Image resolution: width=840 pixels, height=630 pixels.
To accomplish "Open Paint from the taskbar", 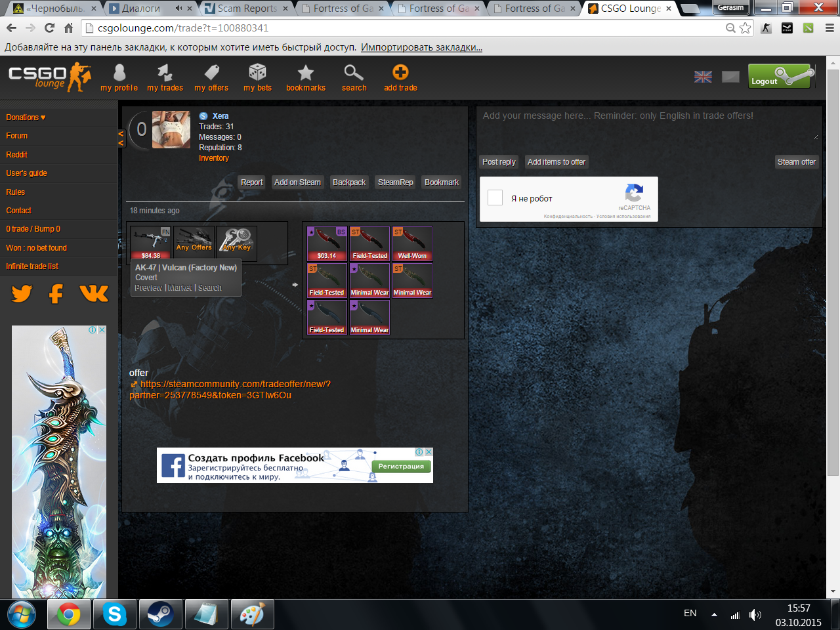I will click(x=251, y=615).
